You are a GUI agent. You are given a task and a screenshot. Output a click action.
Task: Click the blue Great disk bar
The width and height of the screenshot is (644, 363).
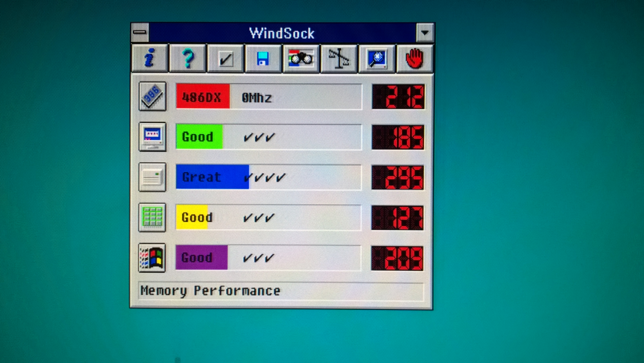pos(212,177)
